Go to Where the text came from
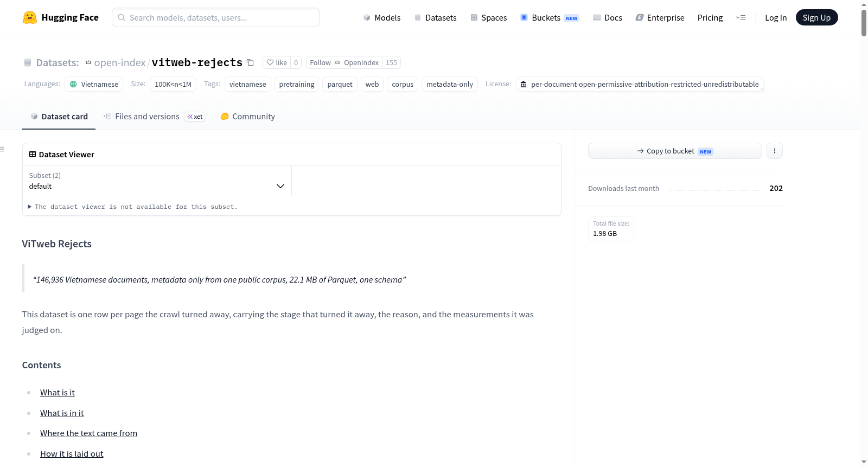Screen dimensions: 868x467 pos(88,433)
